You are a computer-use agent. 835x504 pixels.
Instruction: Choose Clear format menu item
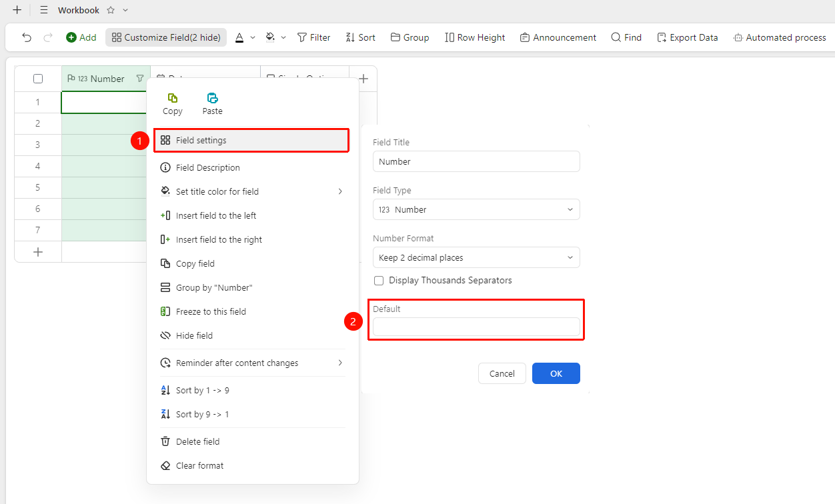pos(253,465)
